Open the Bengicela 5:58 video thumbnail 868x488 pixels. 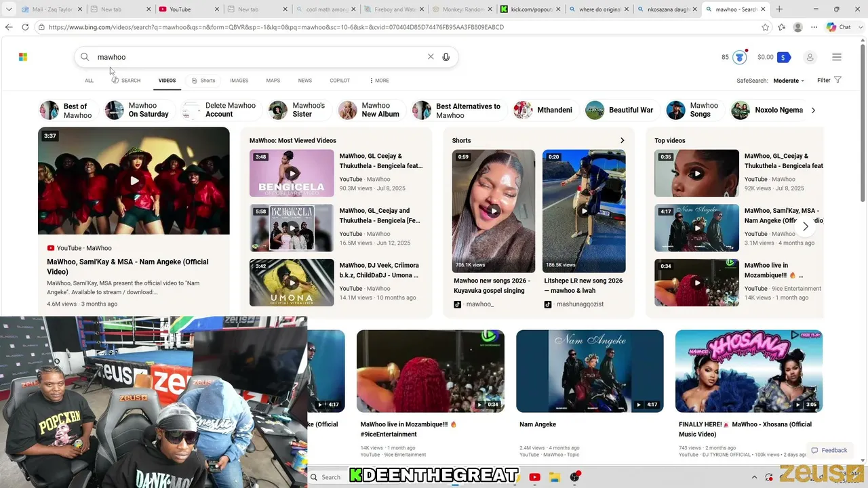[292, 228]
